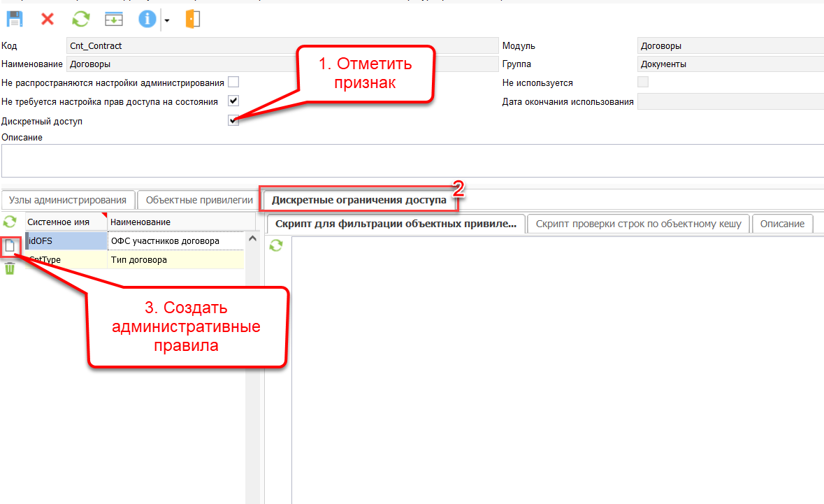824x504 pixels.
Task: Select the 'Тип договора' row
Action: 175,260
